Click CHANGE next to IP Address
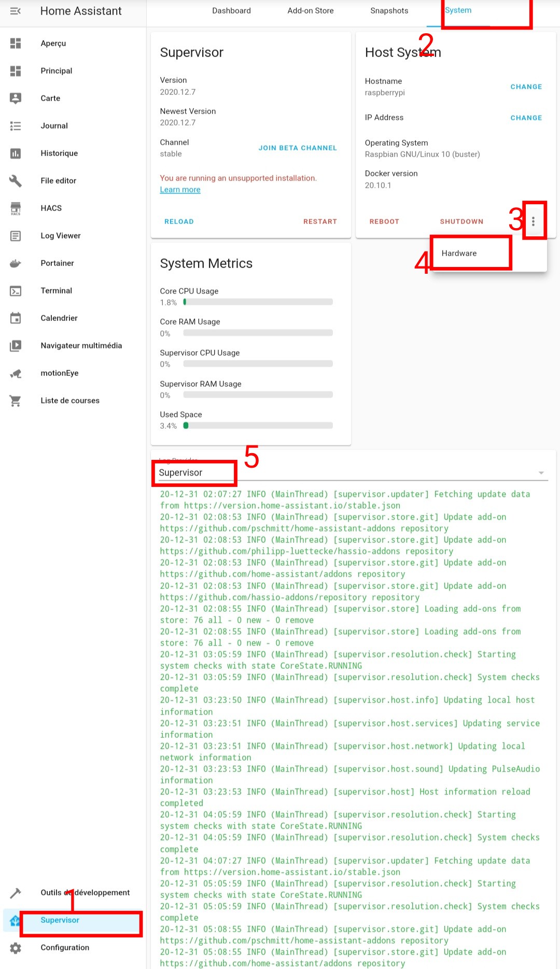Image resolution: width=560 pixels, height=969 pixels. 526,118
